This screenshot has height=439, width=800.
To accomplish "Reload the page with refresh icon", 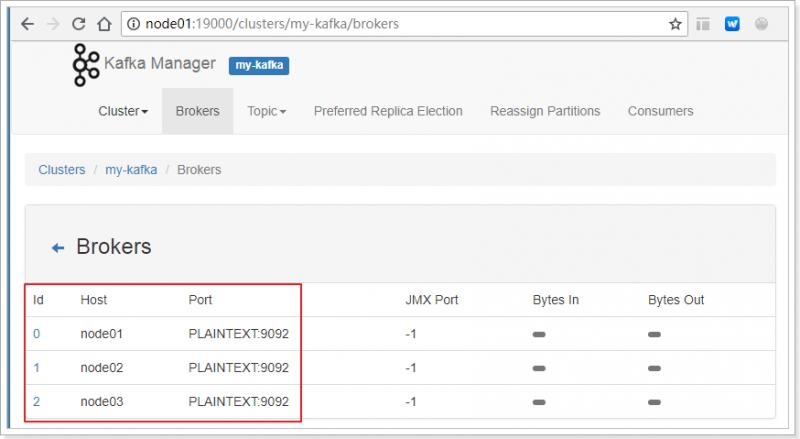I will (x=79, y=24).
